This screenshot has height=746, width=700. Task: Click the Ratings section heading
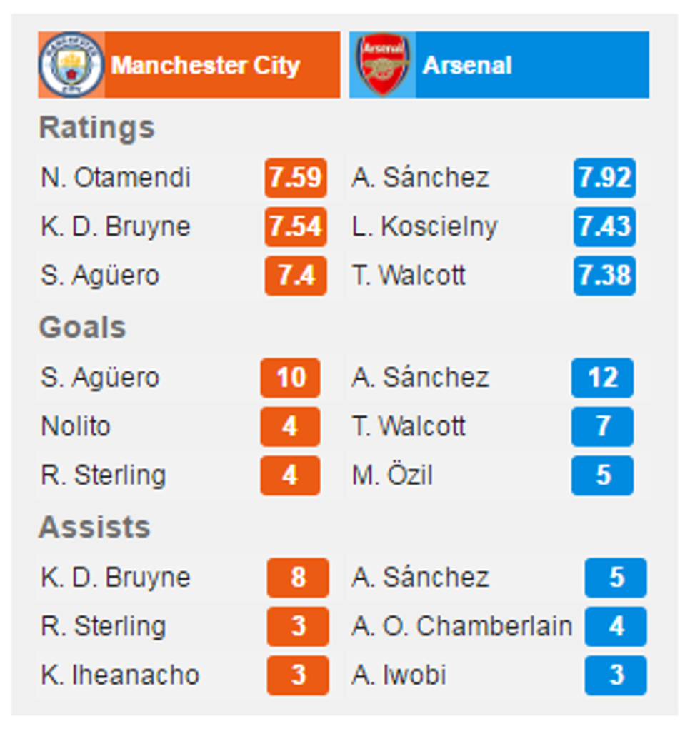tap(96, 128)
